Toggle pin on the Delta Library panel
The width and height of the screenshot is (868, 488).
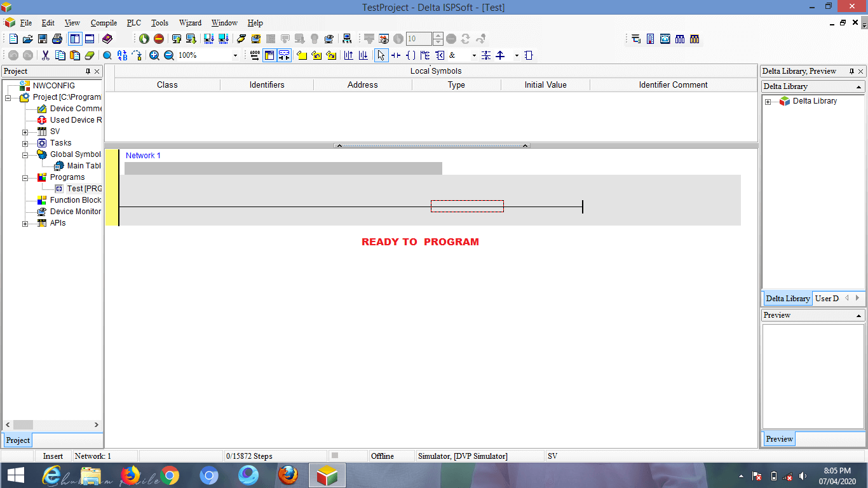[852, 71]
